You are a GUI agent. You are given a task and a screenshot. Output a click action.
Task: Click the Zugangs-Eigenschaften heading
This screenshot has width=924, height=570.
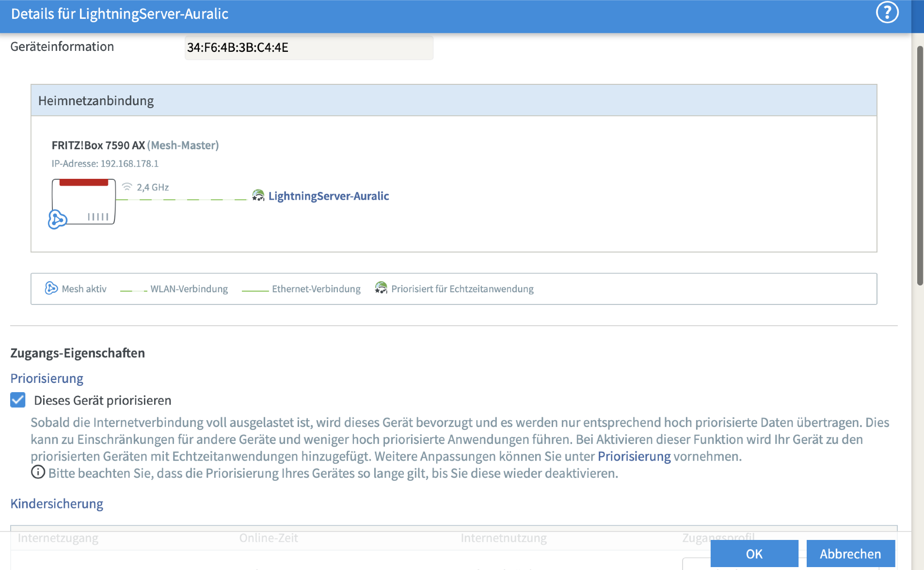(78, 353)
